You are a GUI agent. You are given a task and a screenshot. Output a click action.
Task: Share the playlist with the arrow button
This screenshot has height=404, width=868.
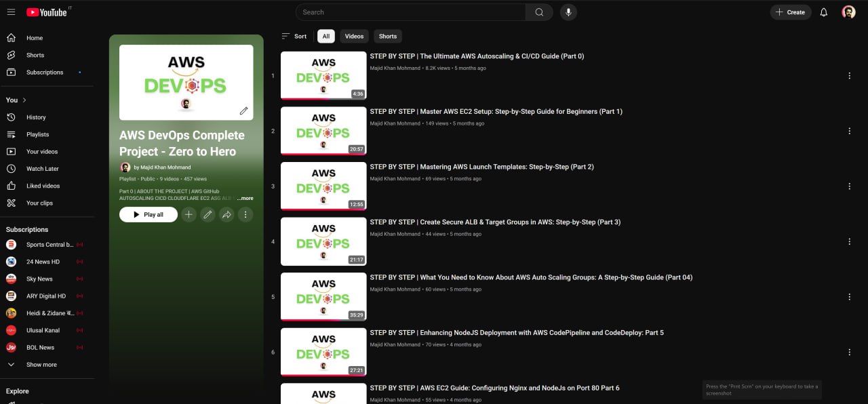coord(226,215)
